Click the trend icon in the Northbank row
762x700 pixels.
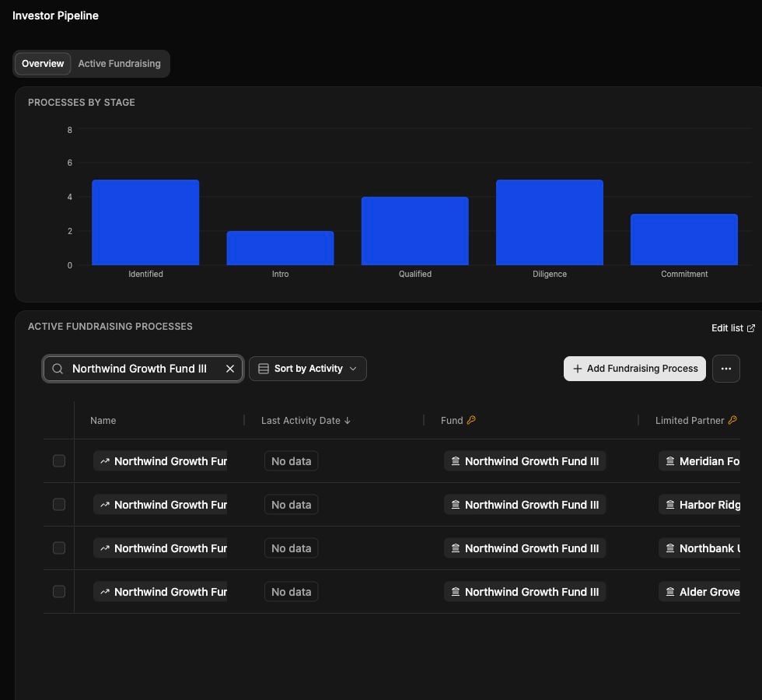click(x=104, y=548)
